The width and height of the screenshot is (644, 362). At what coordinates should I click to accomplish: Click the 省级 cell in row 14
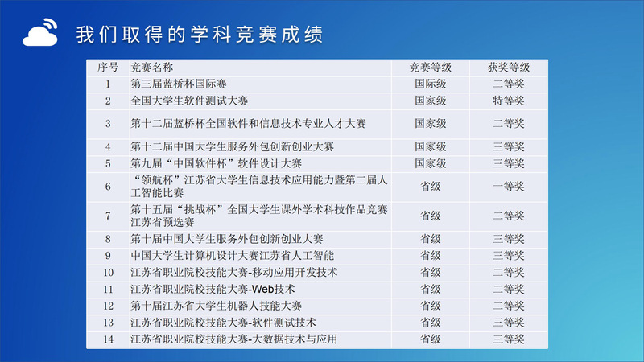431,339
